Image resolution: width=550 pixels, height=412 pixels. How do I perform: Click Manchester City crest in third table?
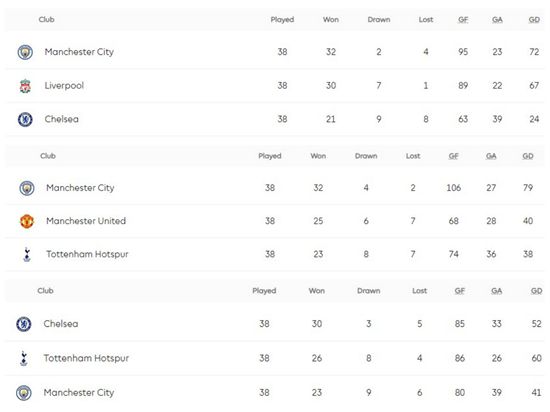(x=24, y=393)
